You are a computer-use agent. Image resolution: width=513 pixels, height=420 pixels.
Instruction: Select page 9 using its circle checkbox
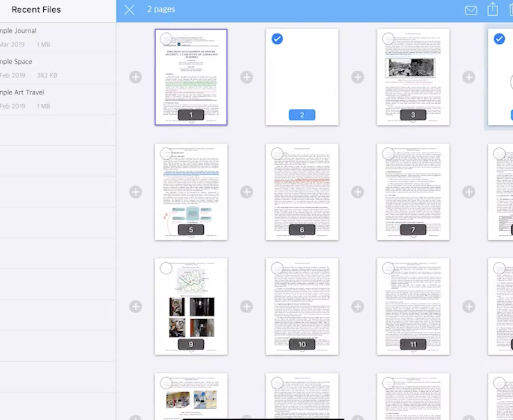click(166, 268)
